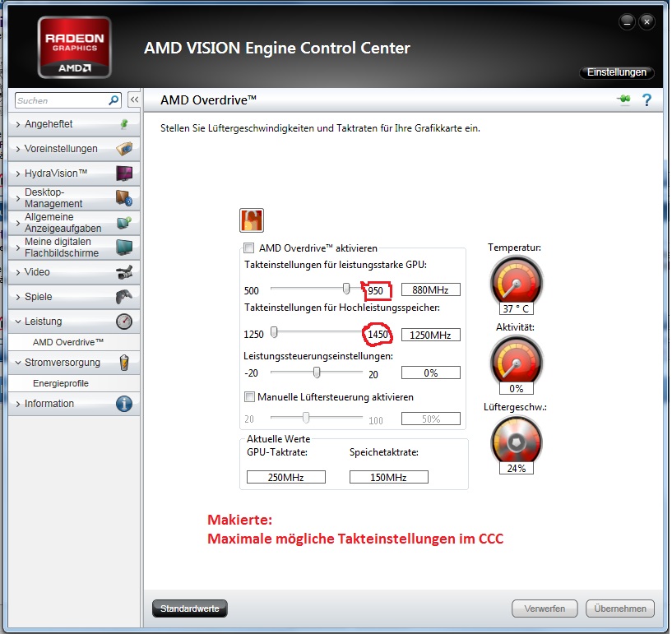Click the Voreinstellungen presets icon

click(124, 149)
